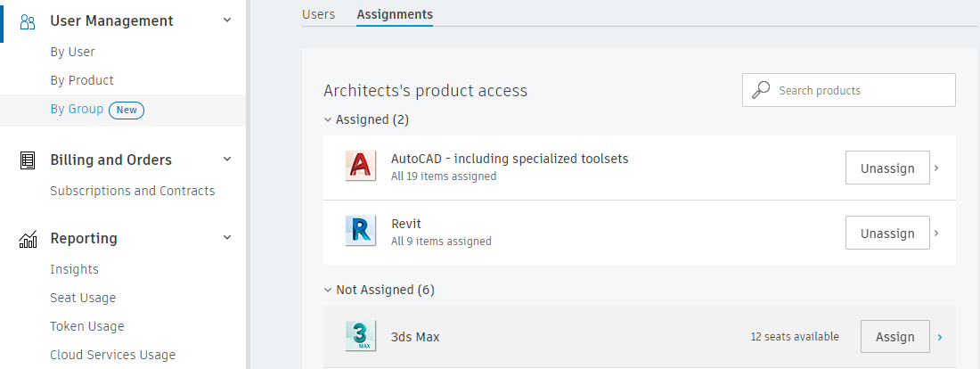Image resolution: width=980 pixels, height=369 pixels.
Task: Collapse the Billing and Orders chevron
Action: (x=227, y=159)
